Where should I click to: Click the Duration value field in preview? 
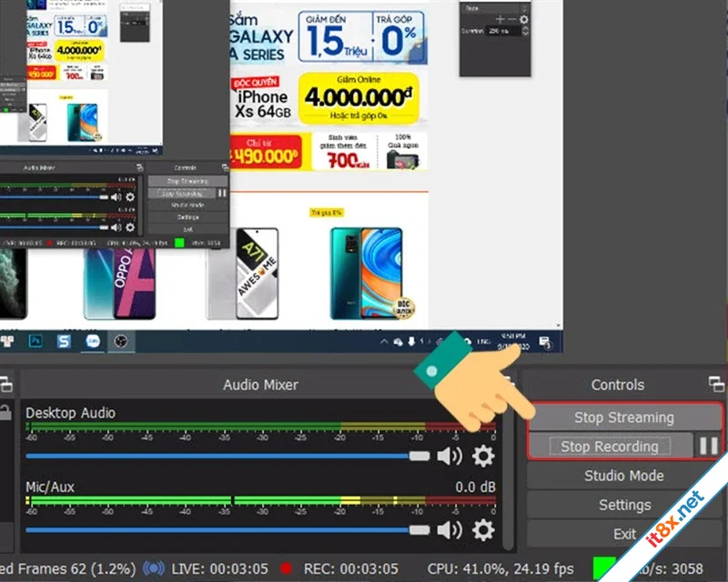[503, 31]
